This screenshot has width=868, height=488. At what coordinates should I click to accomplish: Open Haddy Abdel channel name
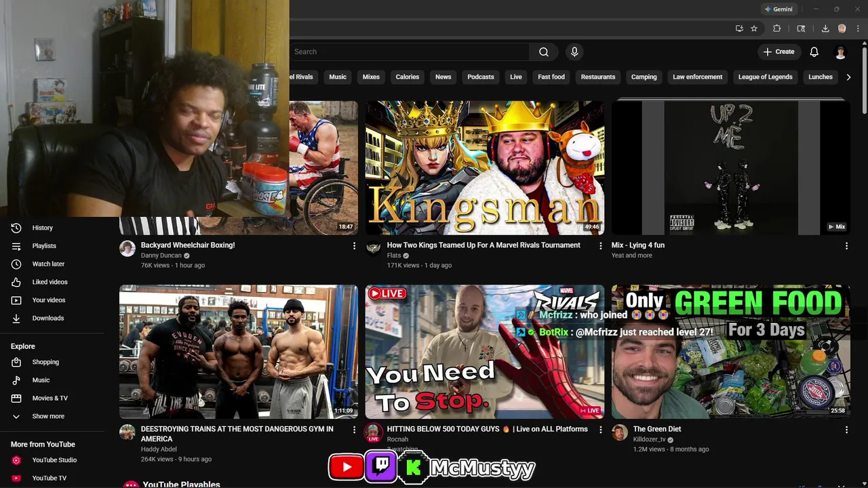click(x=159, y=449)
